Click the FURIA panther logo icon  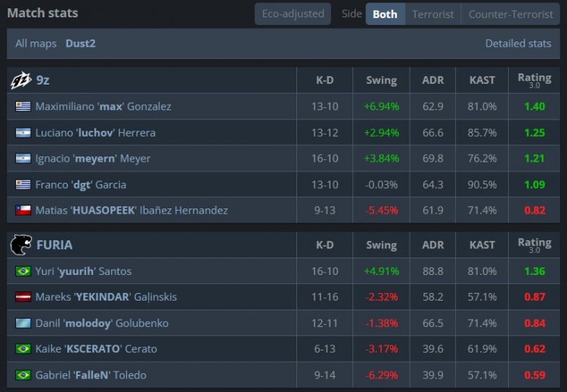click(x=21, y=245)
